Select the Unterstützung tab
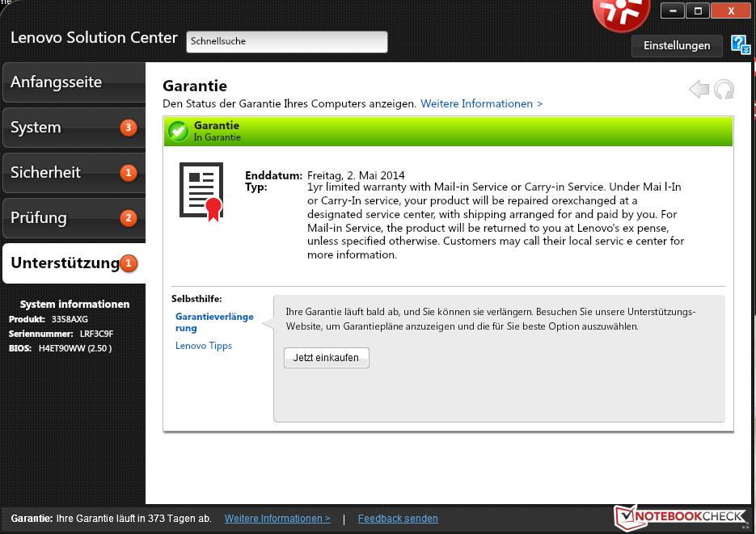This screenshot has width=756, height=534. tap(74, 263)
